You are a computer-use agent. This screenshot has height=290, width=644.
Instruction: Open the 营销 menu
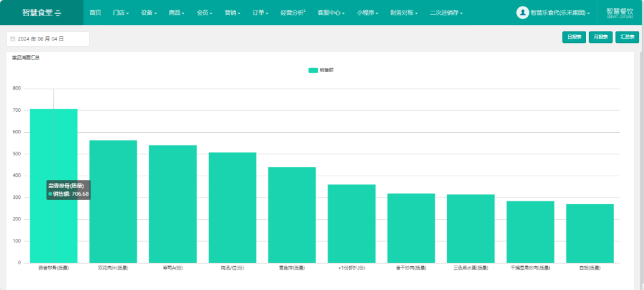[x=233, y=13]
